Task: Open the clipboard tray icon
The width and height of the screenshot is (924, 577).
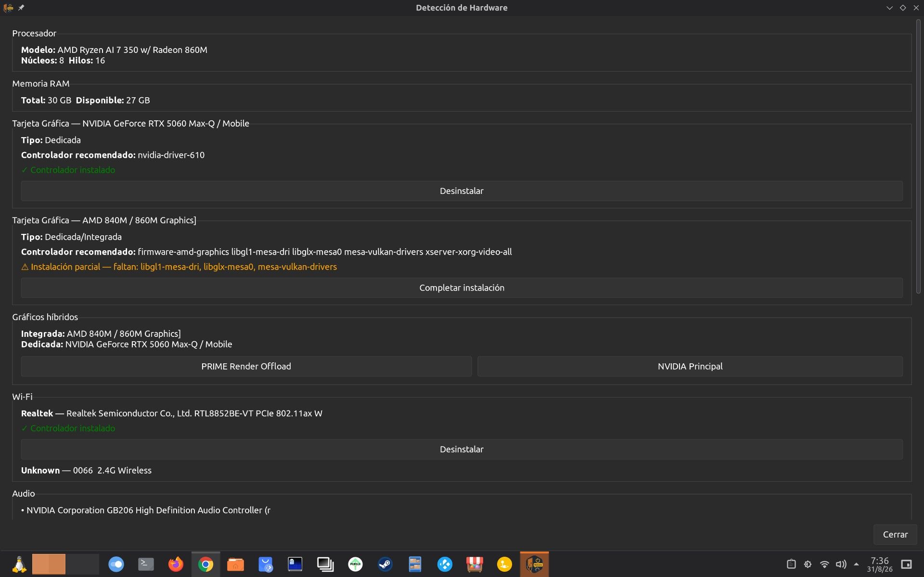Action: 791,564
